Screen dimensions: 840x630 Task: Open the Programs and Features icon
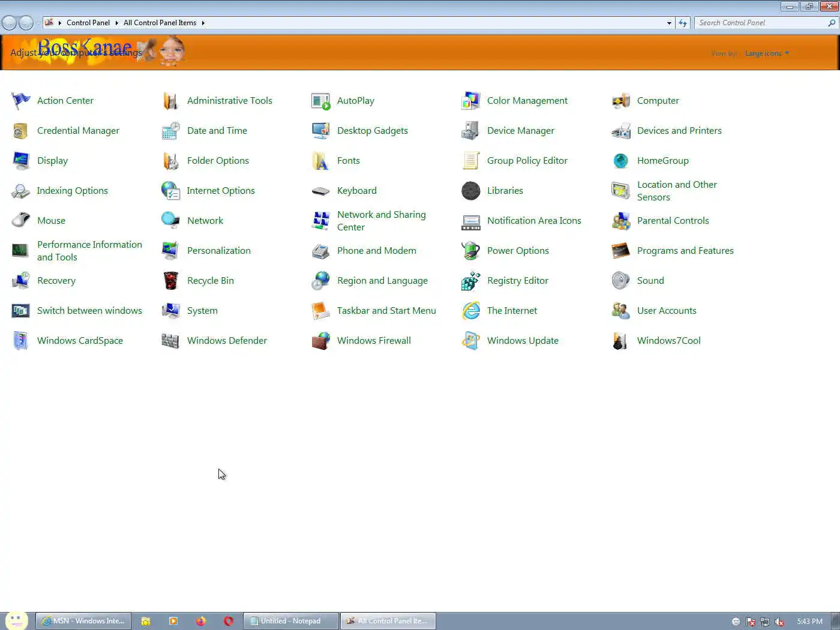point(620,251)
